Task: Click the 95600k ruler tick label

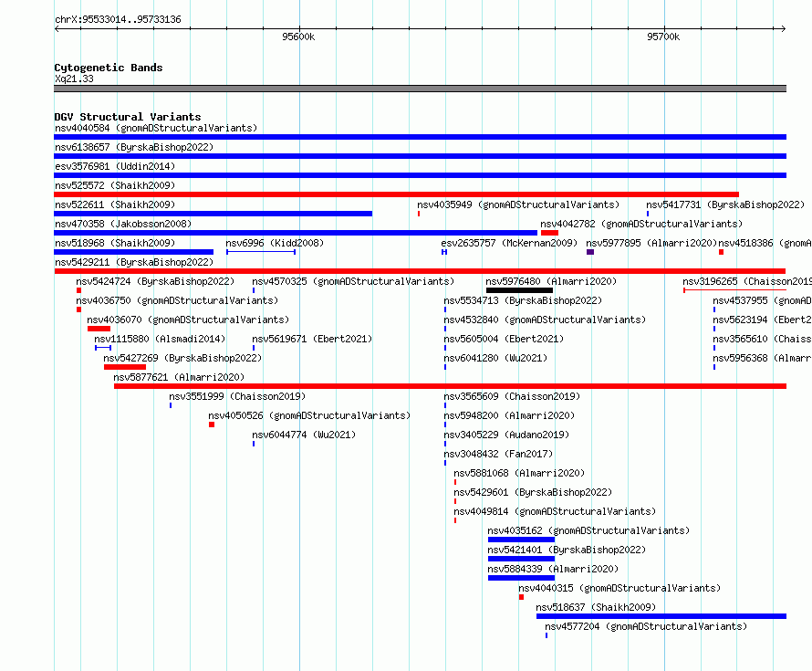Action: (298, 37)
